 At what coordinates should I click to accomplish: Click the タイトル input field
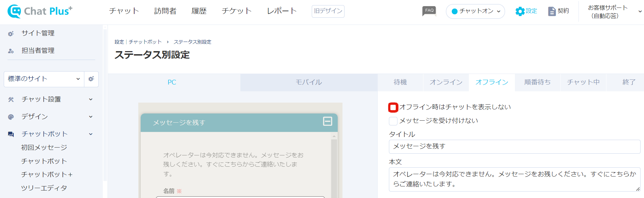(514, 147)
